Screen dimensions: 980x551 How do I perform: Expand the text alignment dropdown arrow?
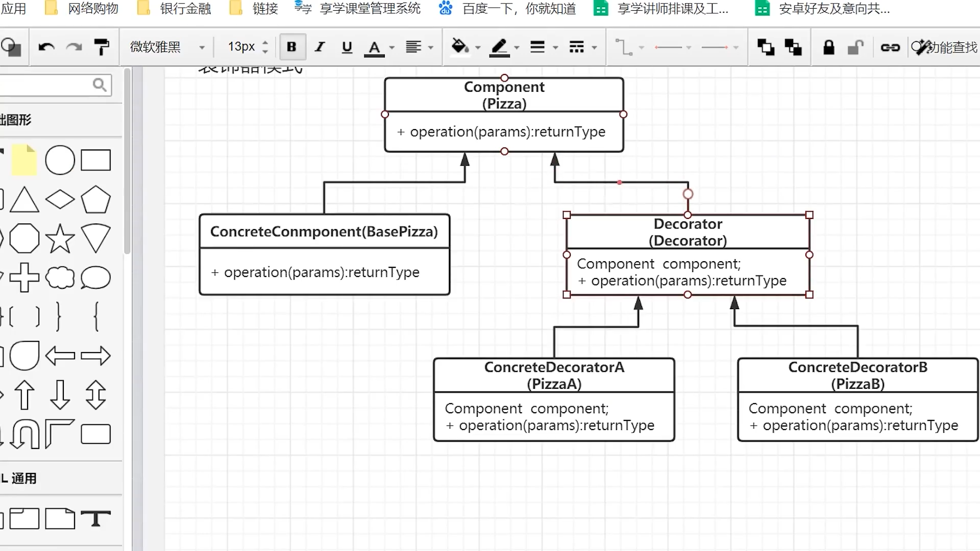coord(431,47)
